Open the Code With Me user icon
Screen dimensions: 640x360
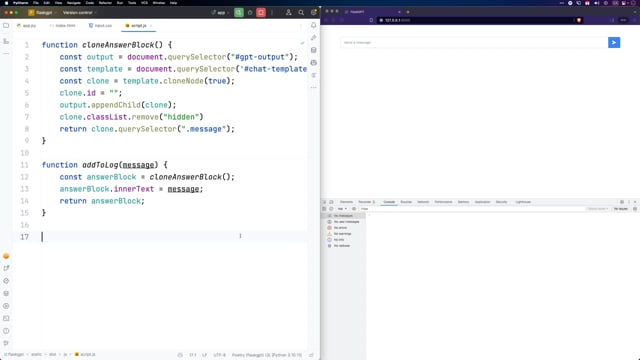[x=289, y=13]
